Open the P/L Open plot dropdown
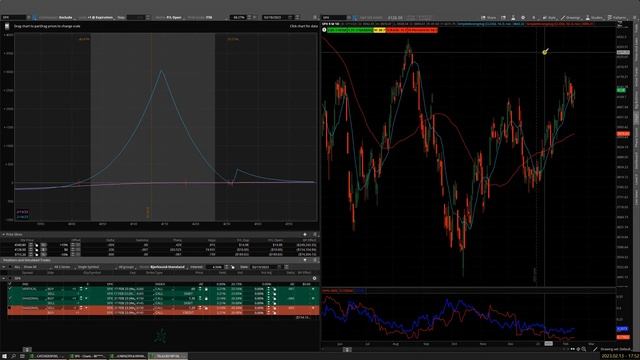640x360 pixels. point(175,18)
